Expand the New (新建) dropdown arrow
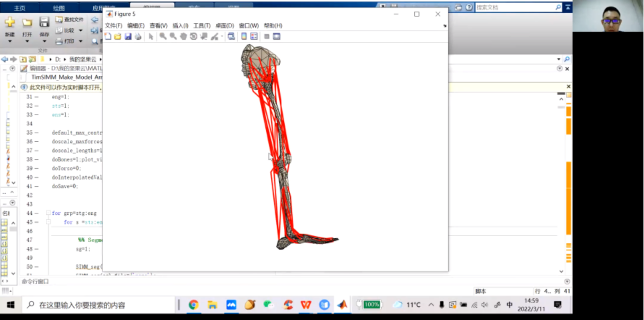 click(x=10, y=41)
